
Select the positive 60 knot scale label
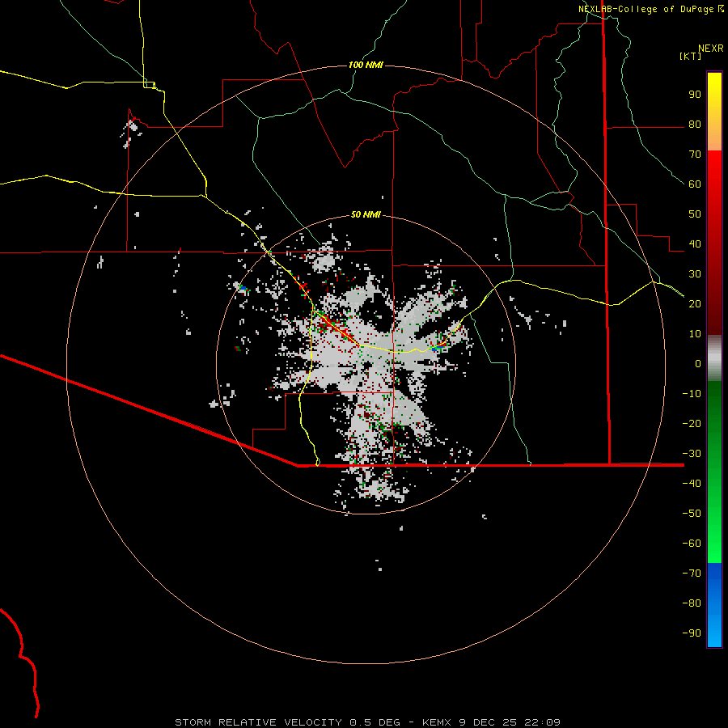pos(695,184)
